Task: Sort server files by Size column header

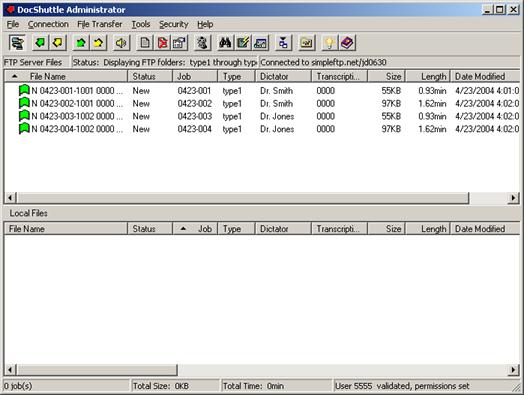Action: click(387, 76)
